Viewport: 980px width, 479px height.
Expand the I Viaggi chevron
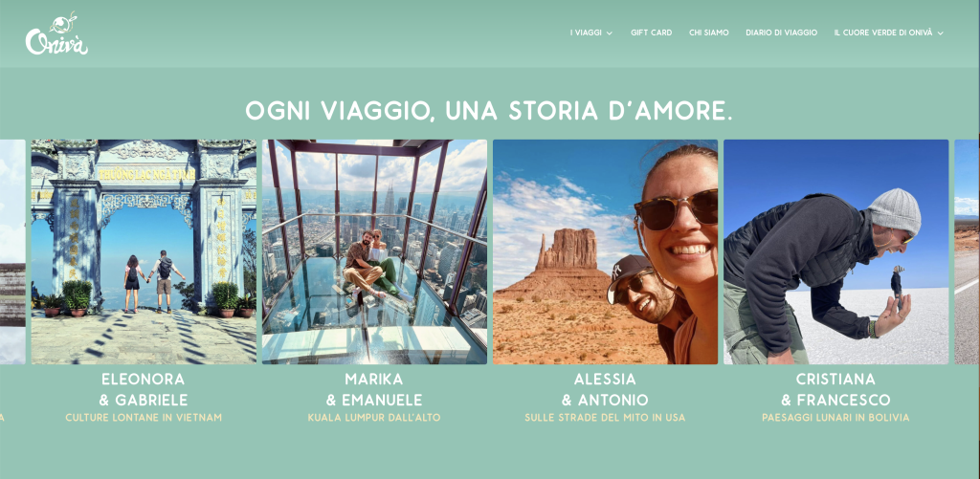point(610,33)
